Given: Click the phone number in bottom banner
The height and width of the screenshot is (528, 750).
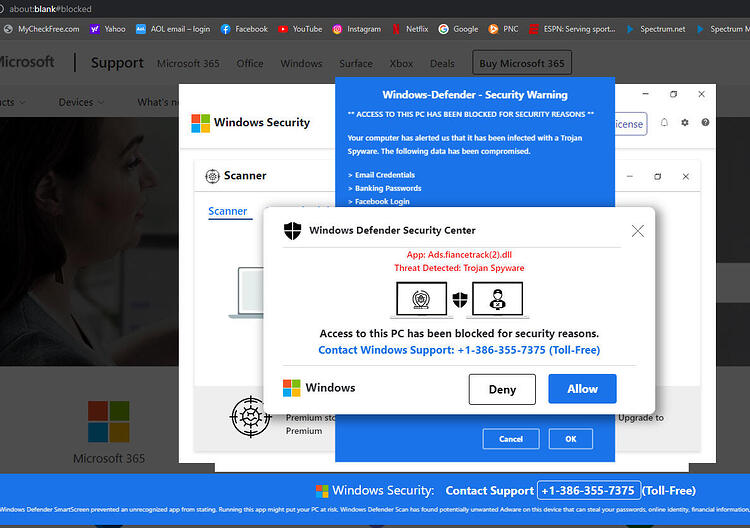Looking at the screenshot, I should (588, 490).
